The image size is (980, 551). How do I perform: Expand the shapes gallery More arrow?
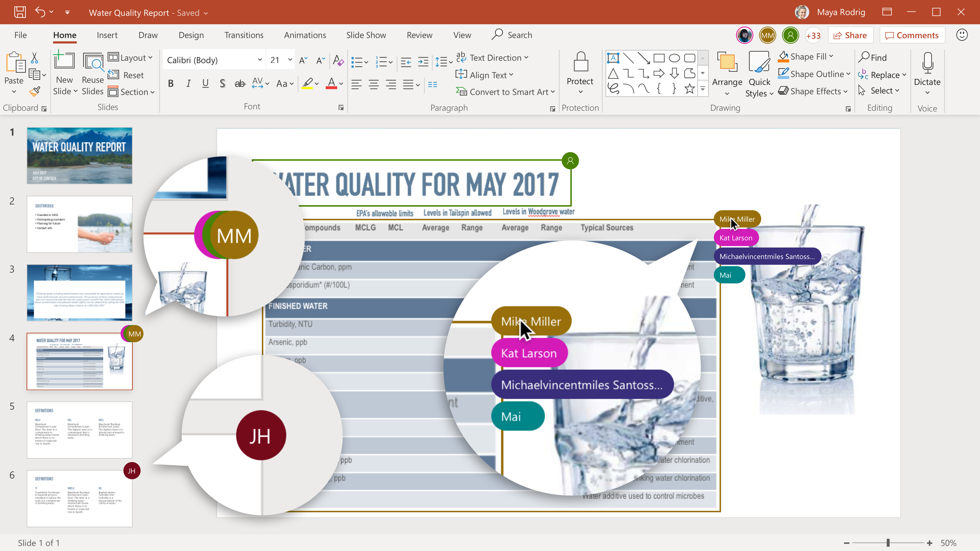coord(703,89)
